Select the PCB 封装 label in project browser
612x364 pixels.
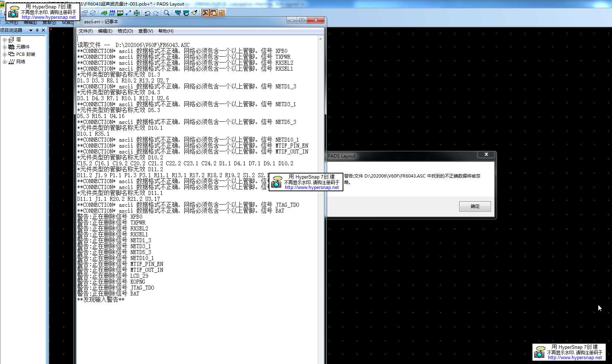tap(26, 54)
